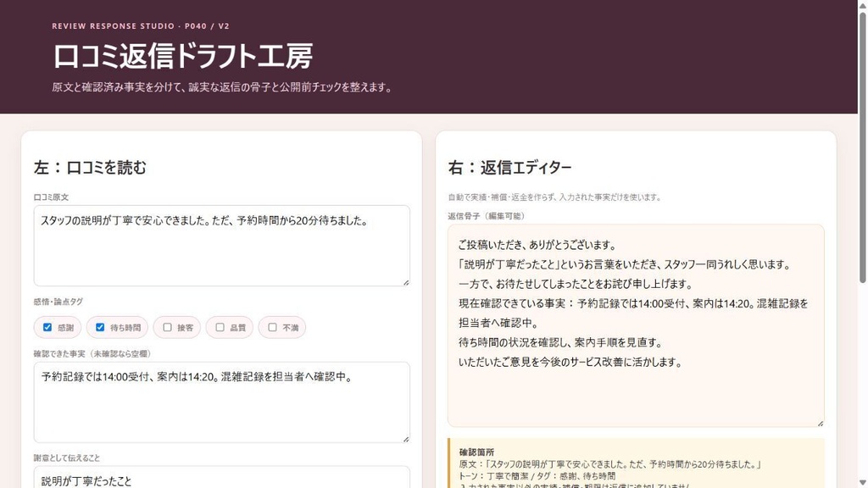Click the 返信骨子（編集可能） label
Image resolution: width=868 pixels, height=488 pixels.
pyautogui.click(x=486, y=216)
